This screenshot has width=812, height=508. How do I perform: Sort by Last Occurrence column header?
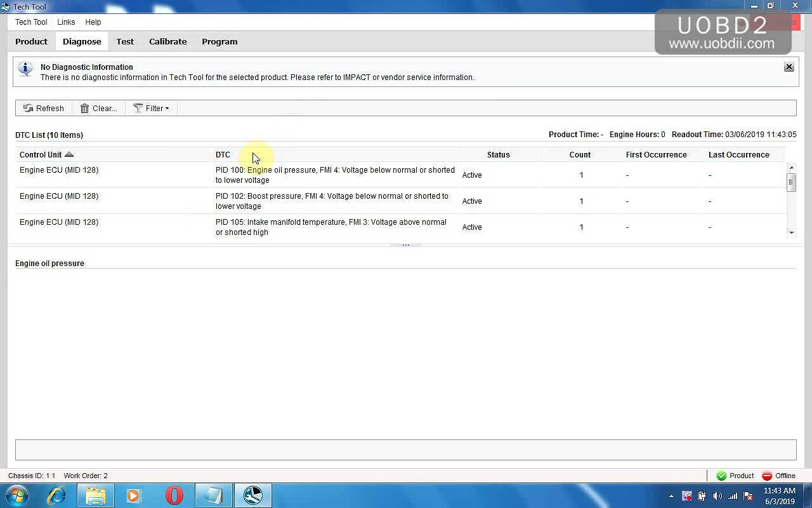738,154
